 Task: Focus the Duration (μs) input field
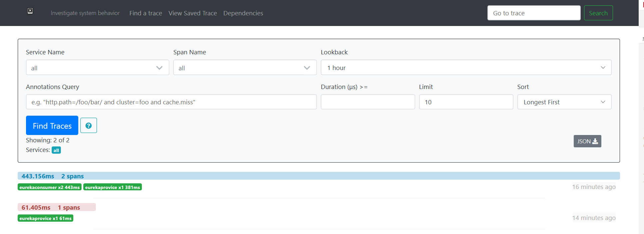point(368,102)
